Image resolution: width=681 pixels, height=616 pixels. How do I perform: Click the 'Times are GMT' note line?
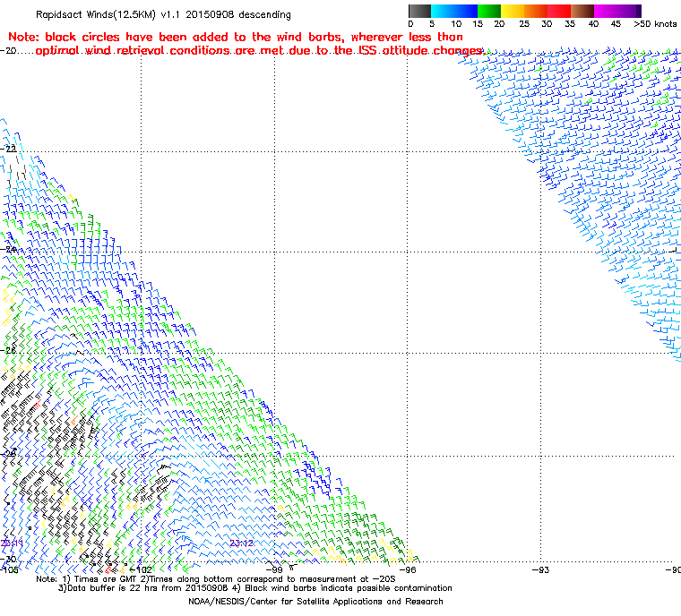point(216,579)
